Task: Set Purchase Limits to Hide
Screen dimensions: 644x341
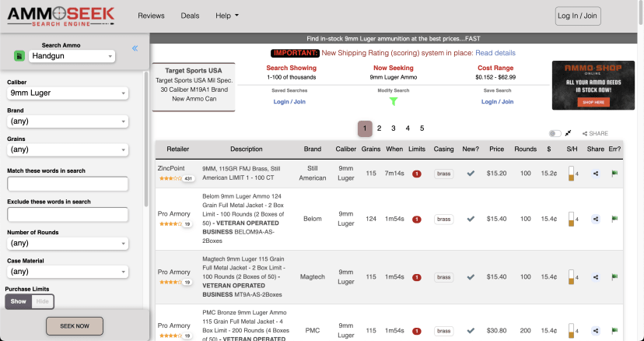Action: tap(42, 301)
